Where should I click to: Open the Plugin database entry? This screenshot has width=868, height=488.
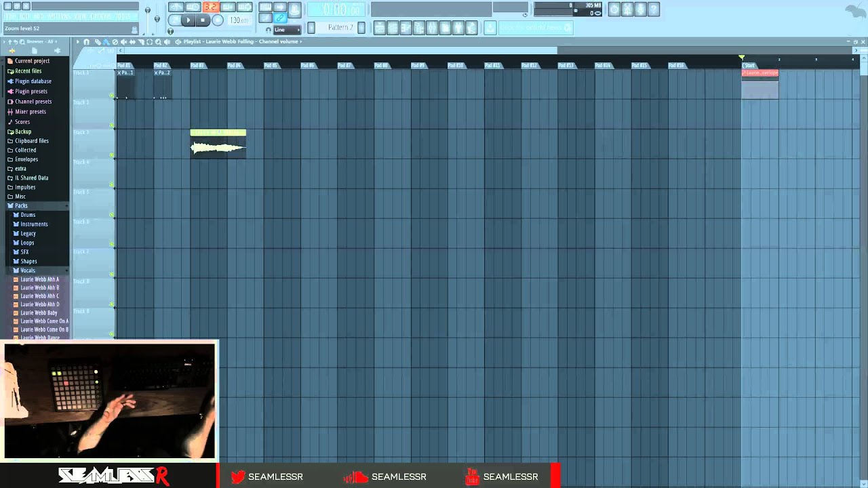(x=29, y=81)
